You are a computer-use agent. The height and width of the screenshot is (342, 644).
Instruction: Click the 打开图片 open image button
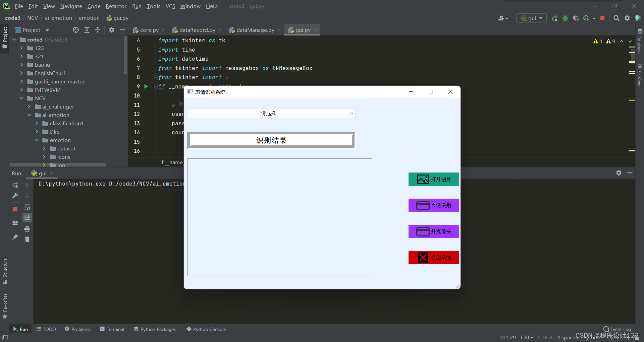click(x=434, y=179)
